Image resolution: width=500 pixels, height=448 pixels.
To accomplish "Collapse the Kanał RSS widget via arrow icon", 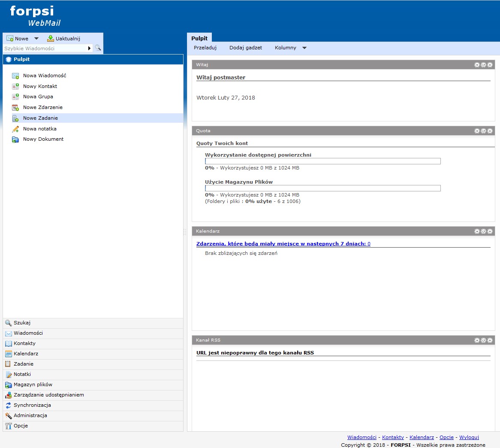I will pyautogui.click(x=477, y=340).
